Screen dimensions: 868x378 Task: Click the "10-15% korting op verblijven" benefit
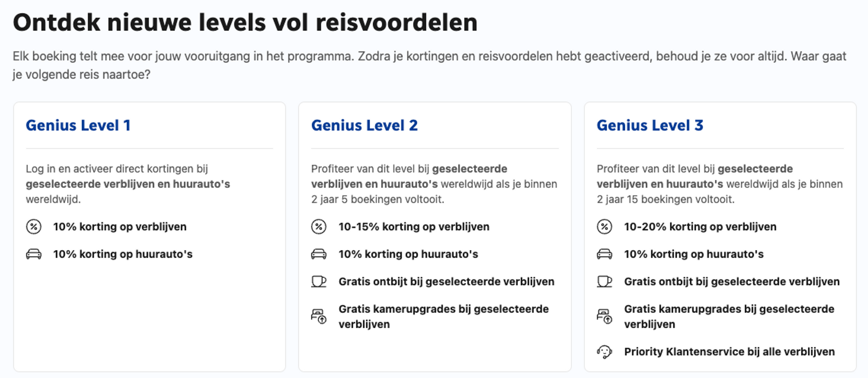click(414, 227)
